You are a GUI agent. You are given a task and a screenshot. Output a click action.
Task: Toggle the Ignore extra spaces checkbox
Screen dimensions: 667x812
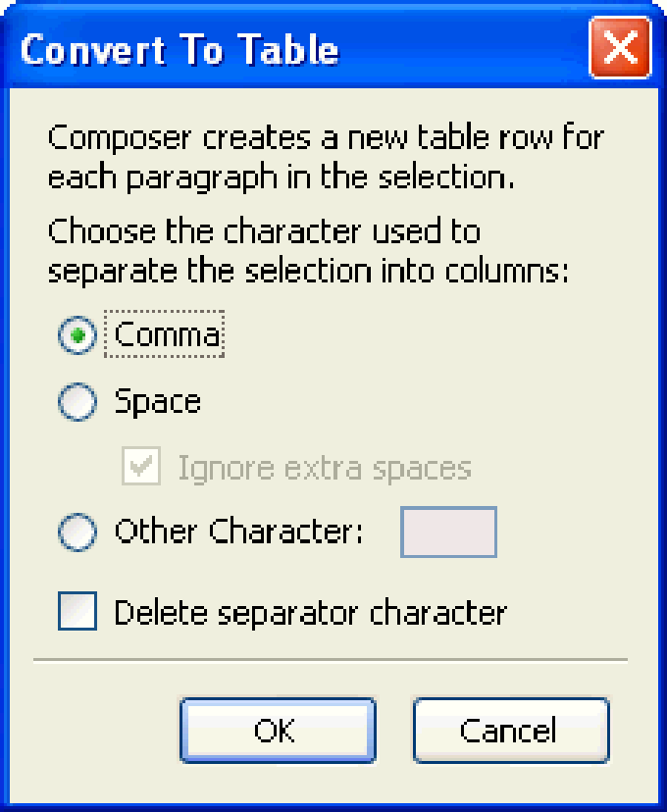point(141,466)
